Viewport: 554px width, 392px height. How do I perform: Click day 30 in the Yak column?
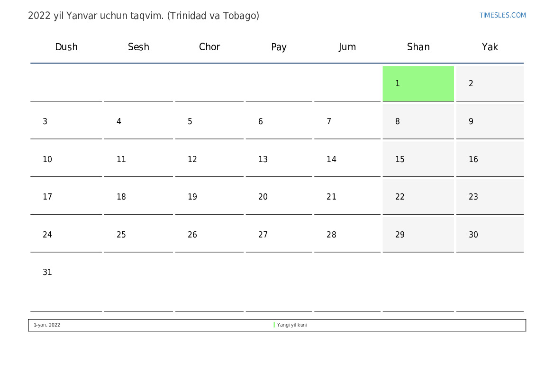coord(490,234)
